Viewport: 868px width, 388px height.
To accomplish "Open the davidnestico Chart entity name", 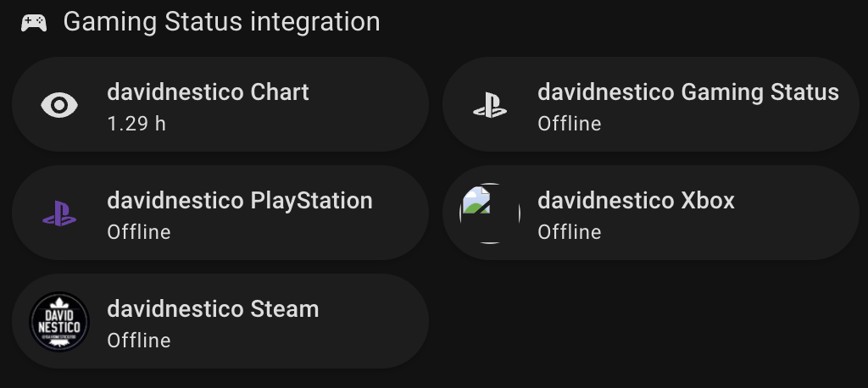I will tap(208, 91).
